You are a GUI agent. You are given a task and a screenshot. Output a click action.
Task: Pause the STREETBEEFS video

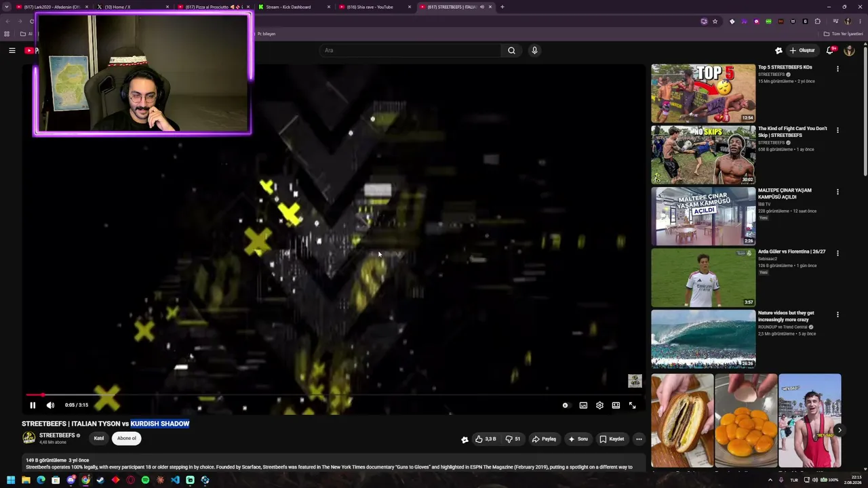pos(33,405)
